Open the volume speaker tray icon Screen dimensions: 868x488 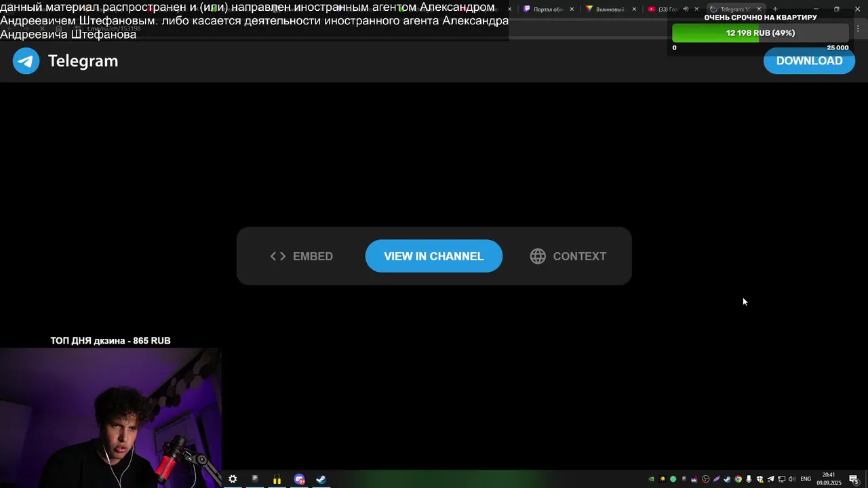[x=791, y=479]
